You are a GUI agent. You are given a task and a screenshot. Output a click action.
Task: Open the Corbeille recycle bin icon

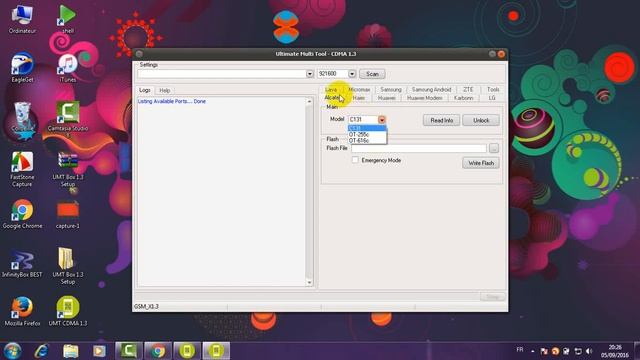coord(22,117)
